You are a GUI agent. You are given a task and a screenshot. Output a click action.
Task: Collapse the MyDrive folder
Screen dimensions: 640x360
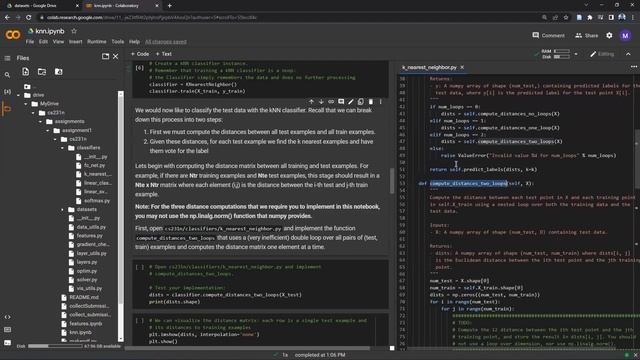point(26,104)
